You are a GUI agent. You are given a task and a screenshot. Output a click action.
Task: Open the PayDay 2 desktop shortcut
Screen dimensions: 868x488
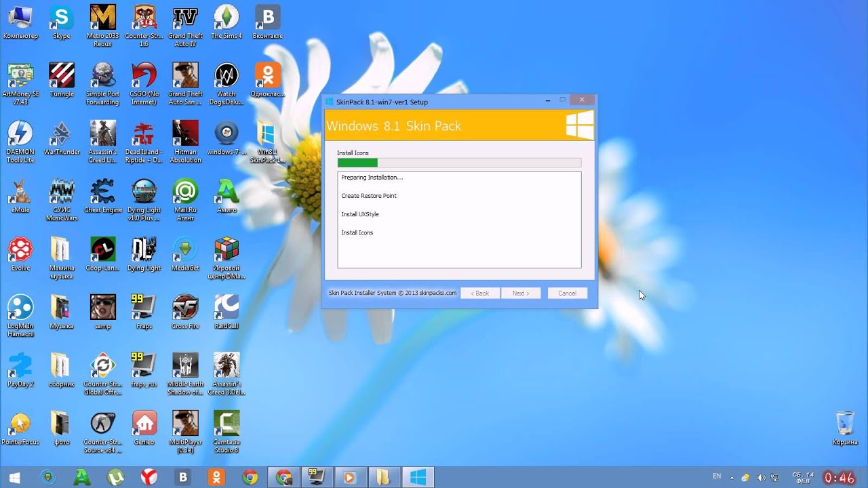coord(20,370)
